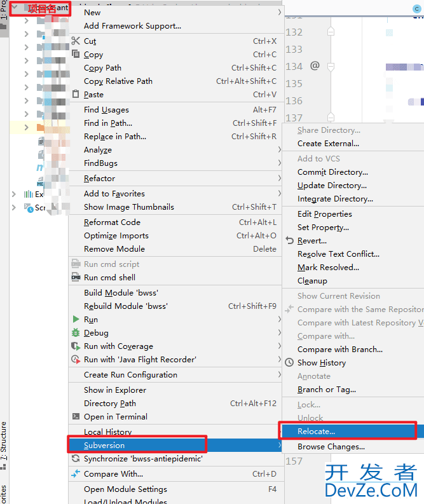Expand the Add to Favorites submenu arrow

(x=279, y=193)
